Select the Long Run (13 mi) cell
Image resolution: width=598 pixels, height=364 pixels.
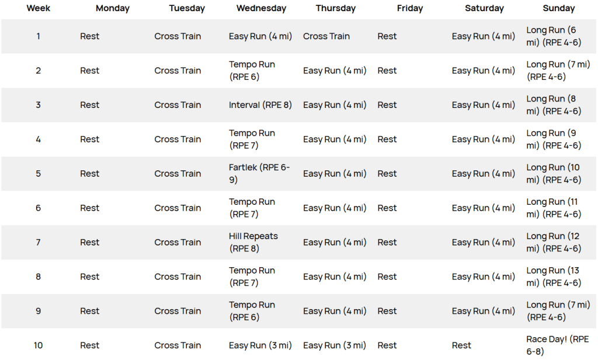pyautogui.click(x=554, y=276)
